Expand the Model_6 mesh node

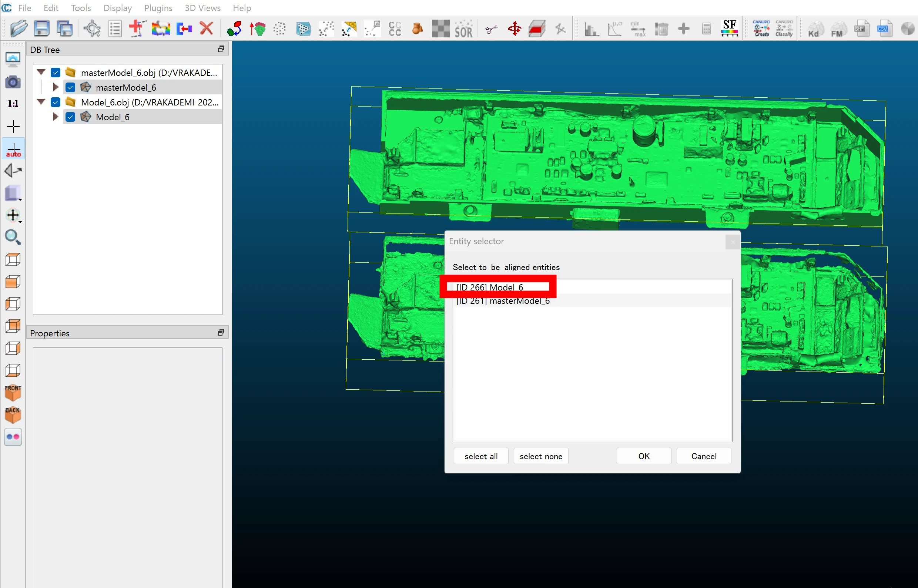56,117
